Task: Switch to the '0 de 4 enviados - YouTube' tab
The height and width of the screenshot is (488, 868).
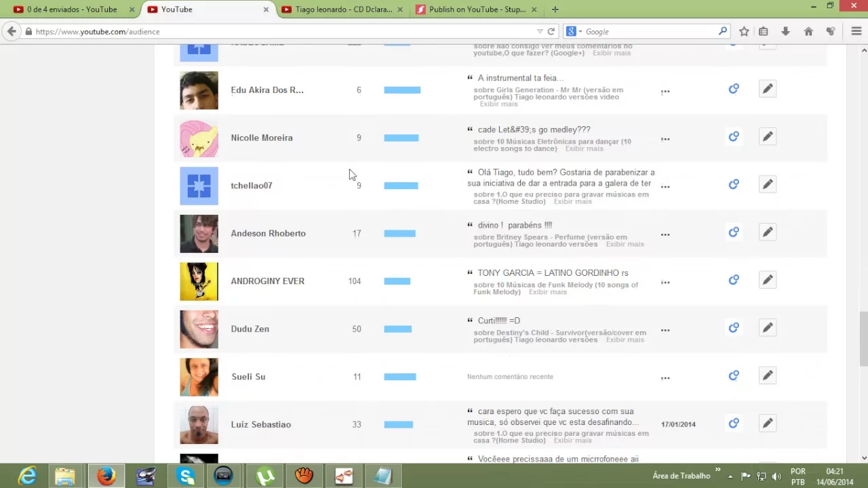Action: pos(72,9)
